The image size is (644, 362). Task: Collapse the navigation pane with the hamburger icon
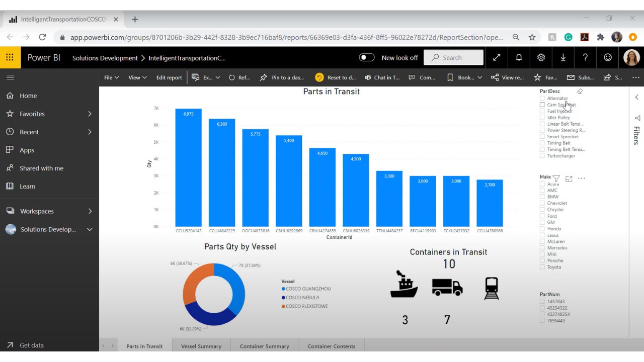[10, 77]
